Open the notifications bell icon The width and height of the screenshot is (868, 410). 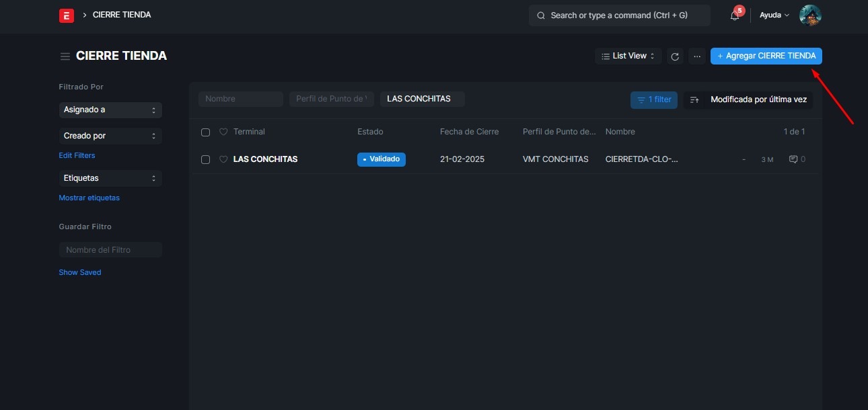[x=735, y=15]
